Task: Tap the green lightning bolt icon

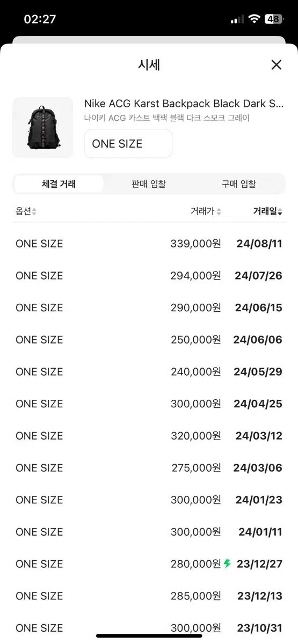Action: pyautogui.click(x=227, y=563)
